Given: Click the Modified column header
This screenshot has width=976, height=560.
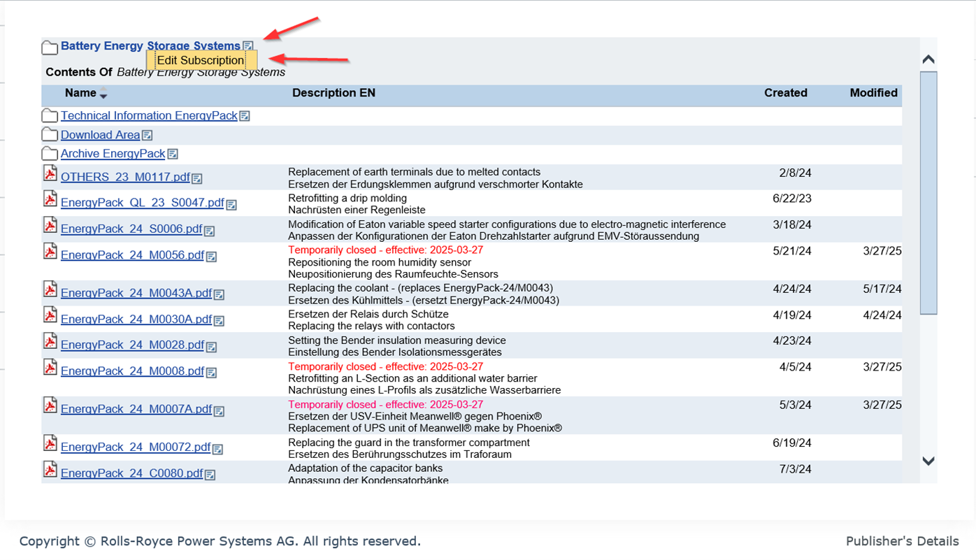Looking at the screenshot, I should 874,93.
